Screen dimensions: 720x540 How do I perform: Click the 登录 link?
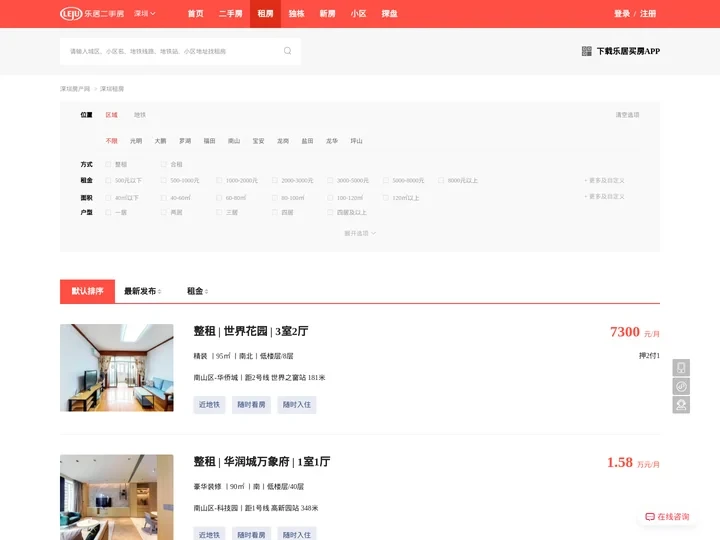[622, 14]
